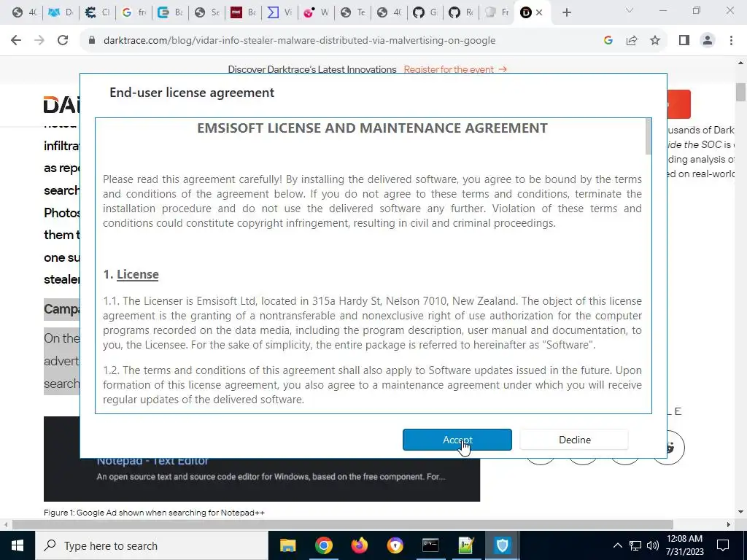Switch to the tab with blue 'E' icon
Image resolution: width=747 pixels, height=560 pixels.
tap(170, 12)
